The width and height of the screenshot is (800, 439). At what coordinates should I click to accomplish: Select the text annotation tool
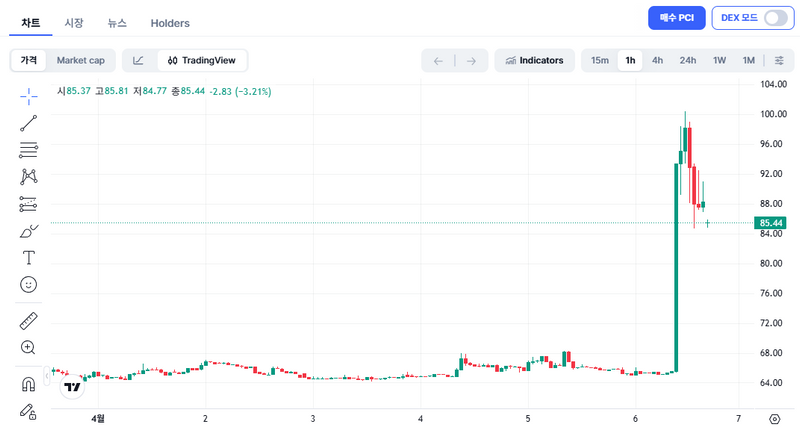28,258
